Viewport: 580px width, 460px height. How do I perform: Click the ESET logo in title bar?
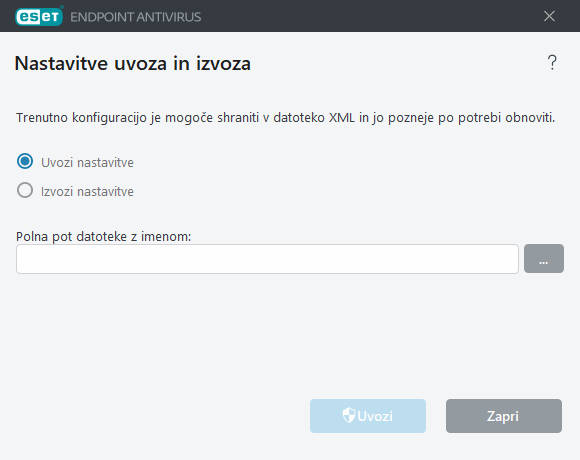[x=39, y=17]
